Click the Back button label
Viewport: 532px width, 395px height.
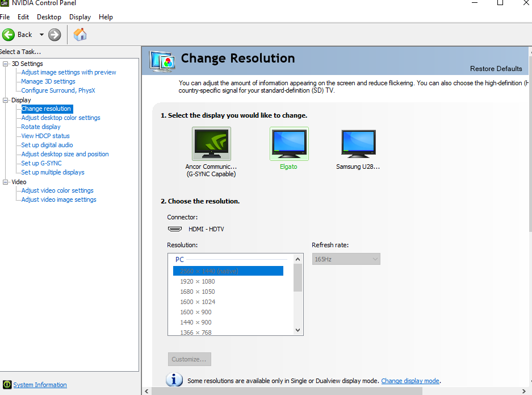click(x=25, y=35)
